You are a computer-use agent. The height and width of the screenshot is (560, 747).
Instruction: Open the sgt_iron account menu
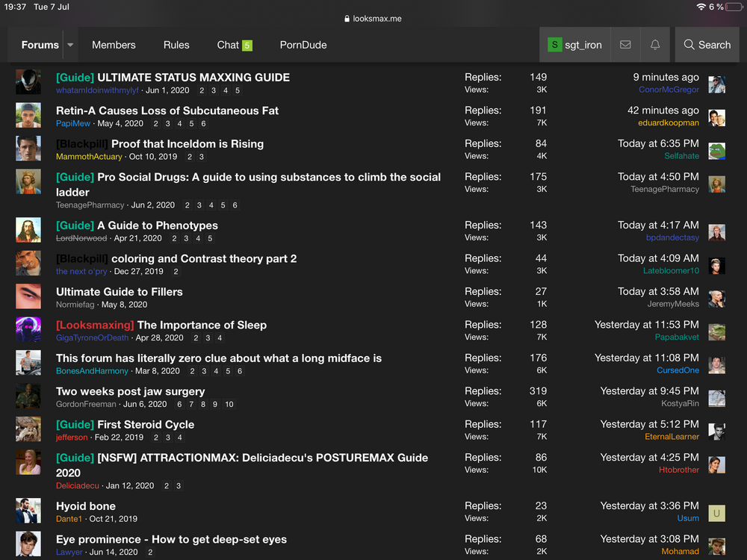tap(575, 45)
